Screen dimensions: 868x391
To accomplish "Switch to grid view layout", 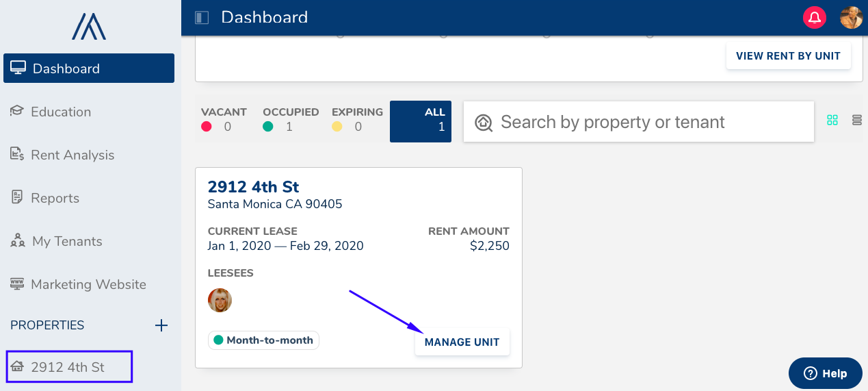I will pos(832,121).
